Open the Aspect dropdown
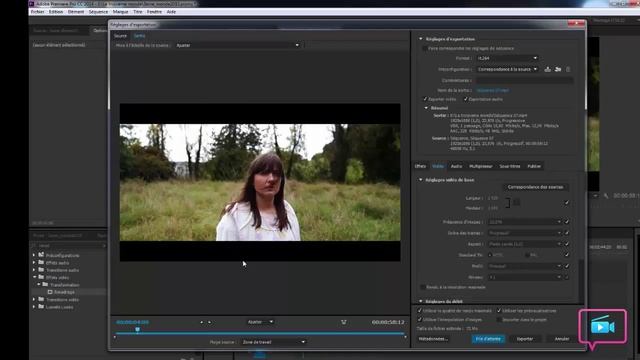This screenshot has height=360, width=640. (525, 244)
